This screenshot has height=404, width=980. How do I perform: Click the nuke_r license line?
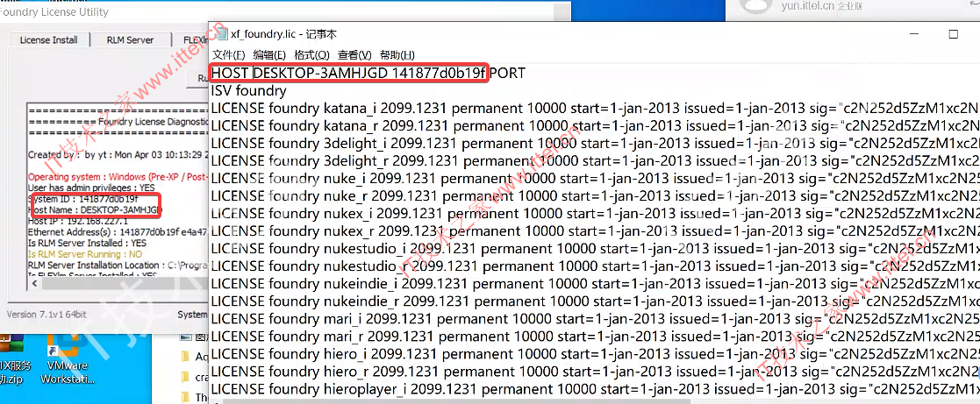point(595,196)
